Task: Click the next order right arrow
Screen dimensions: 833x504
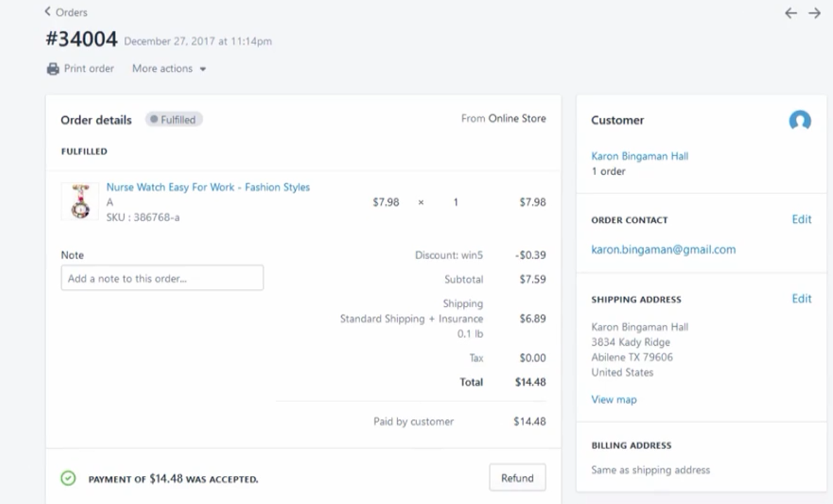Action: coord(814,13)
